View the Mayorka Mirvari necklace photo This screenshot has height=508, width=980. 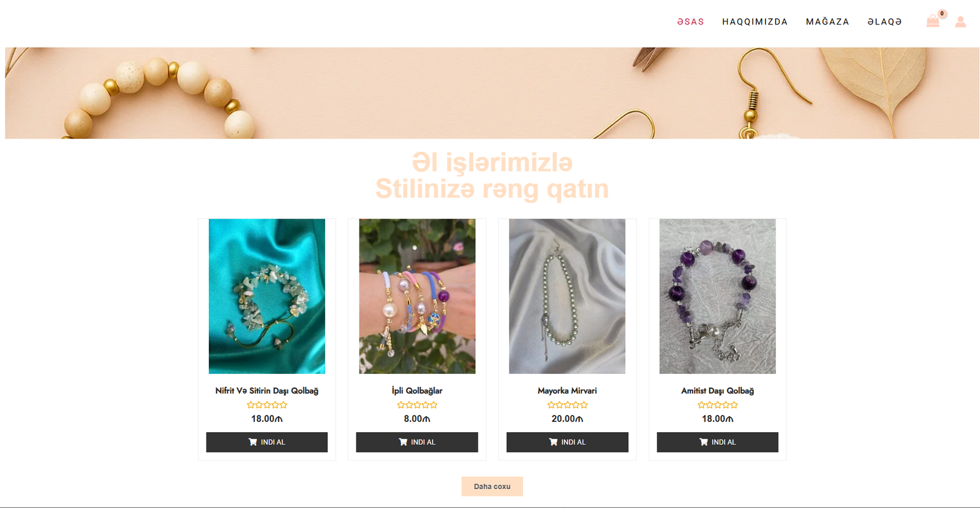[x=567, y=296]
